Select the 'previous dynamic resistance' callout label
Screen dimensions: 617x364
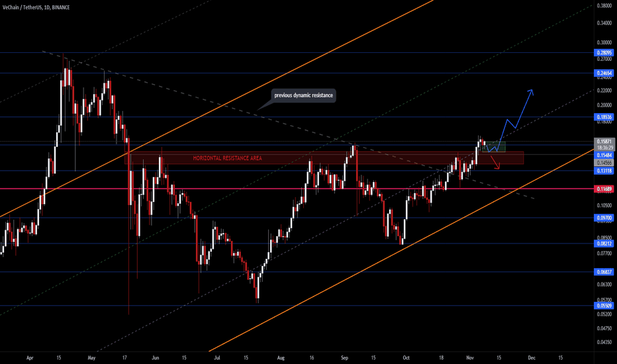pos(303,95)
